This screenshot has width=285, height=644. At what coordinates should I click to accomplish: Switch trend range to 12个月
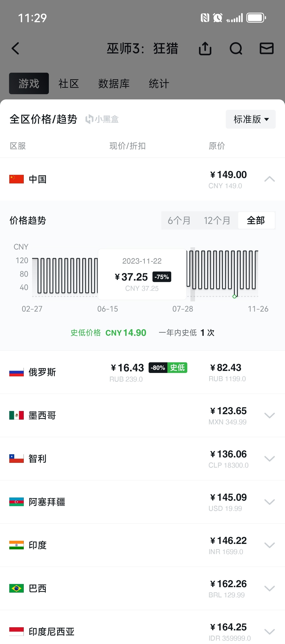(x=217, y=221)
